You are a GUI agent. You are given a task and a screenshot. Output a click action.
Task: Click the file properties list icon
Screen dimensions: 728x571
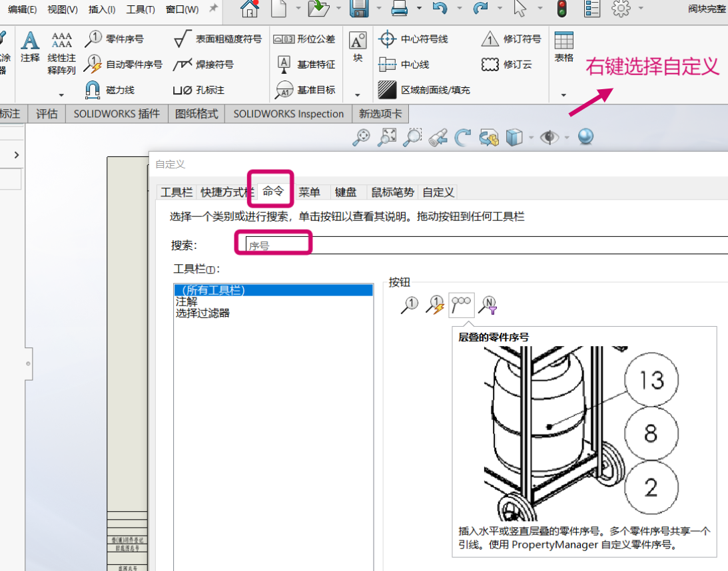[x=592, y=8]
